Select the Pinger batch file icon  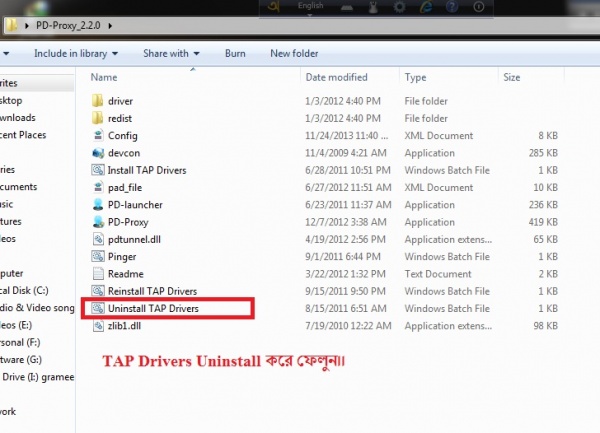click(x=98, y=256)
